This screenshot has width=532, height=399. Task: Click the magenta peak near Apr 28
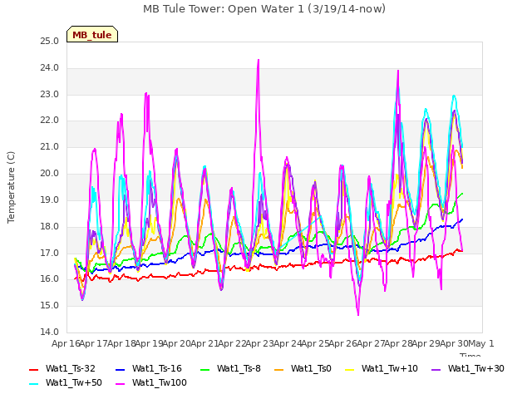(398, 71)
